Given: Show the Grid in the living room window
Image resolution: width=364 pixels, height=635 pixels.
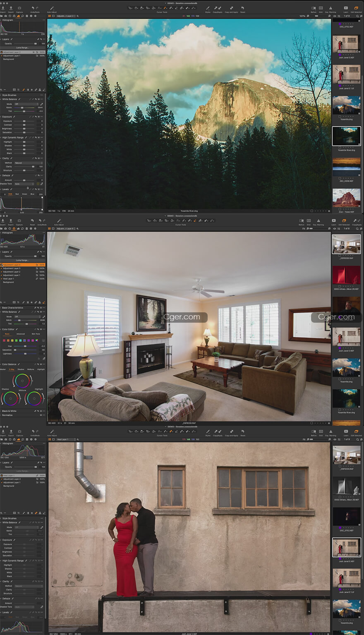Looking at the screenshot, I should pos(309,221).
